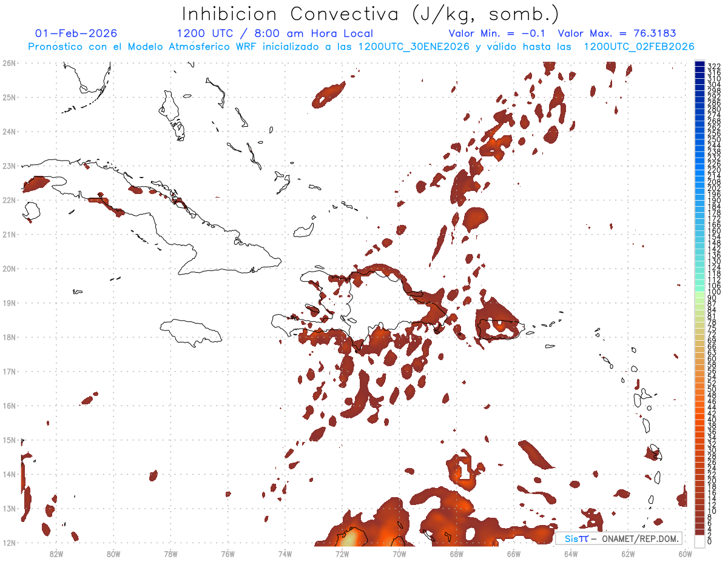Screen dimensions: 728x562
Task: Click the '60W' longitude label
Action: [686, 553]
